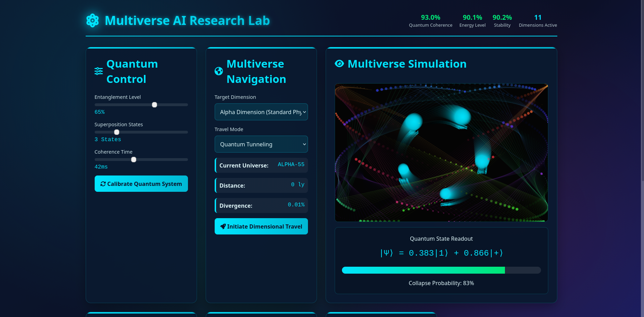
Task: Click the Quantum State Readout equation
Action: 441,253
